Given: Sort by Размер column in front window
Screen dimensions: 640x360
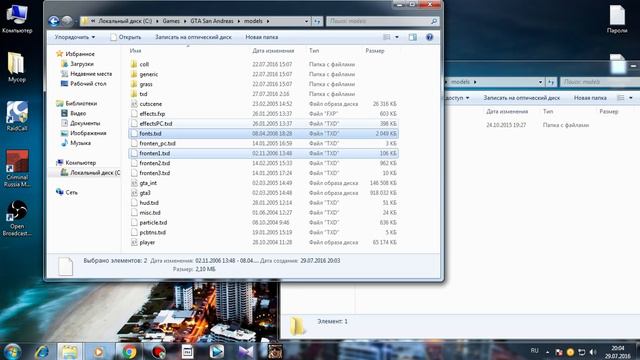Looking at the screenshot, I should pos(375,51).
